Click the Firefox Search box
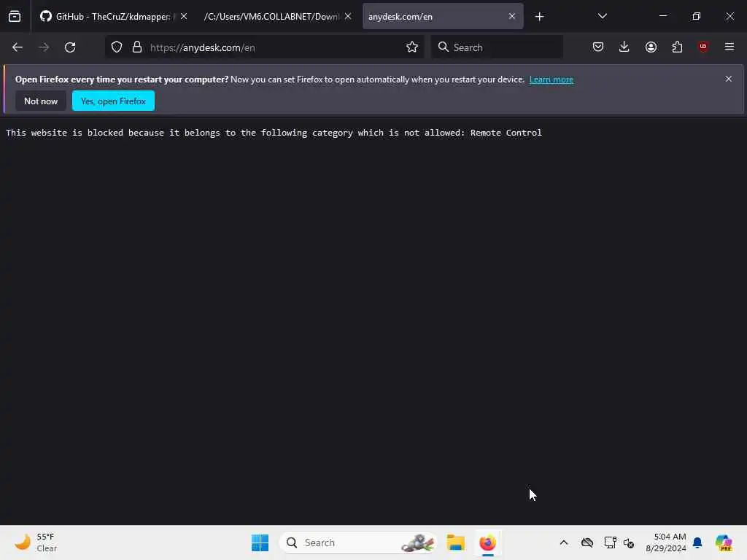The image size is (747, 560). [497, 47]
